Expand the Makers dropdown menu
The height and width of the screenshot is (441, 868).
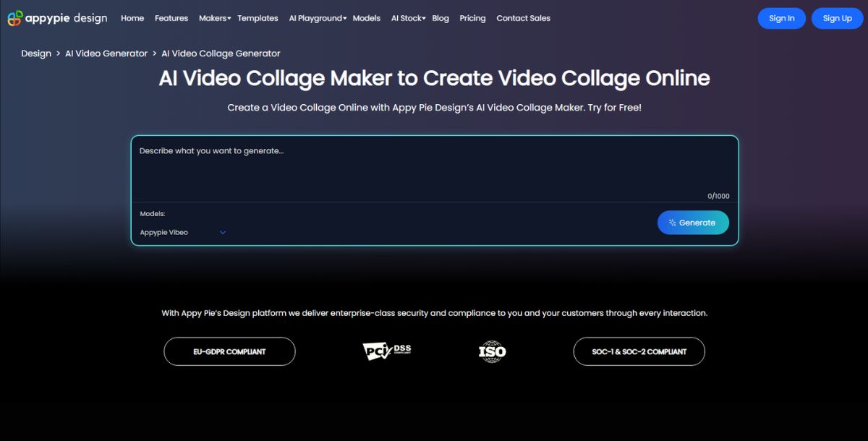pyautogui.click(x=215, y=18)
